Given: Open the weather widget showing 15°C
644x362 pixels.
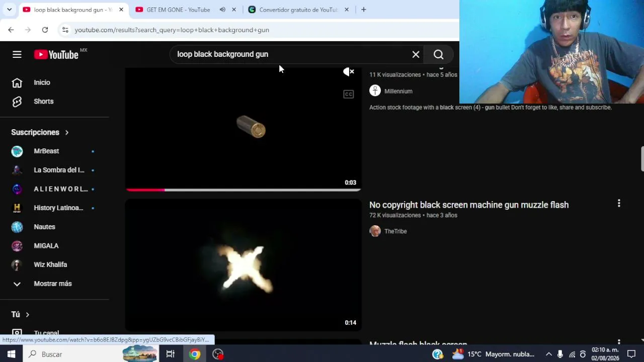Looking at the screenshot, I should pyautogui.click(x=493, y=354).
